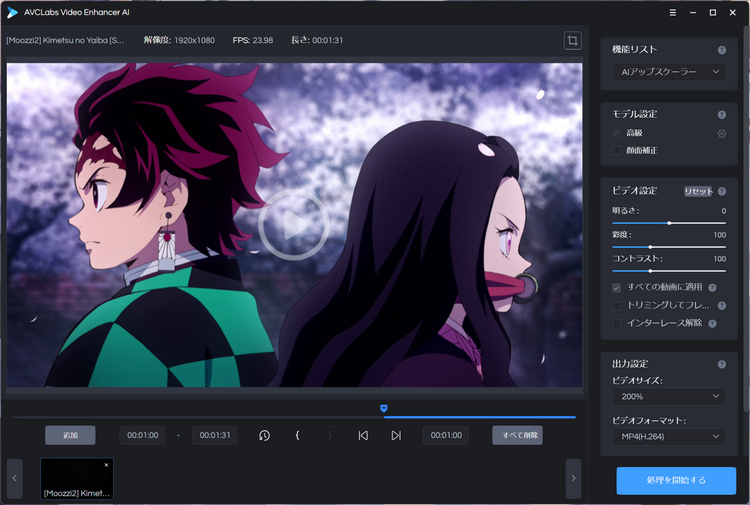750x505 pixels.
Task: Click the AVCLabs logo icon
Action: [11, 12]
